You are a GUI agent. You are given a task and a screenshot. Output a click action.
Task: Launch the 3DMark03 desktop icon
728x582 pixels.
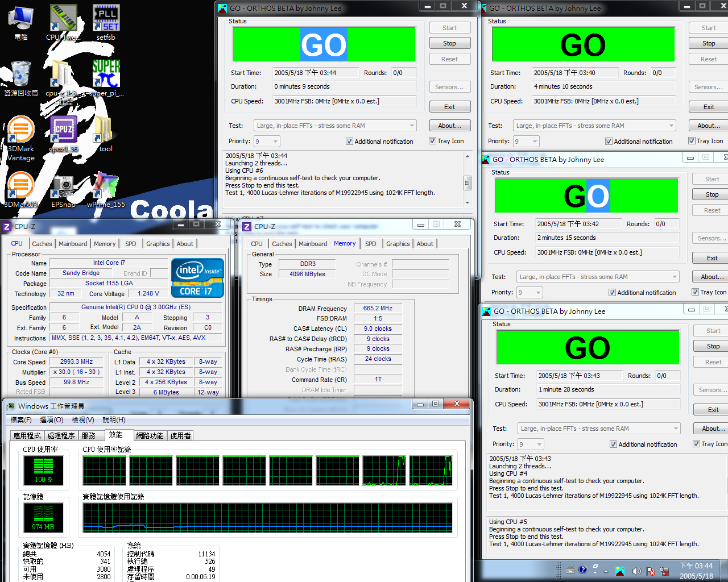click(21, 190)
